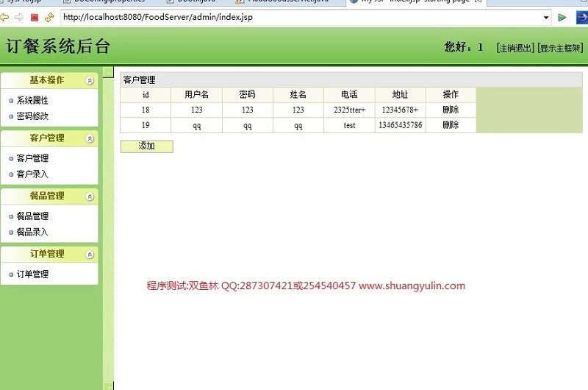Select id cell 18
Image resolution: width=588 pixels, height=390 pixels.
click(x=146, y=110)
